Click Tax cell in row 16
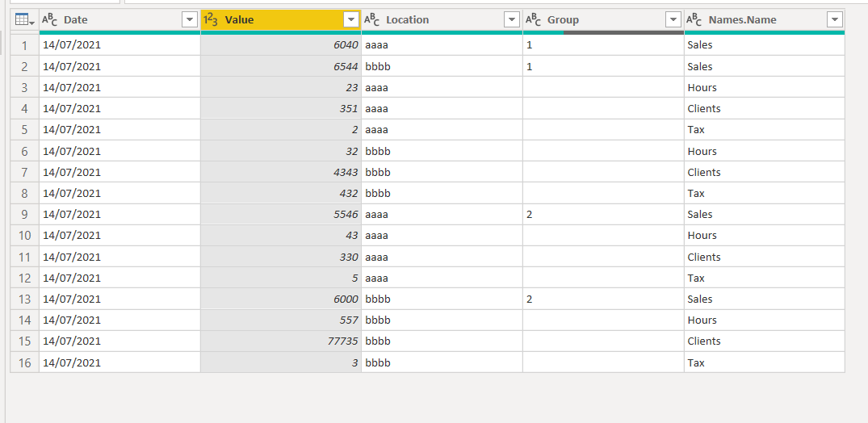The image size is (868, 423). click(x=765, y=362)
